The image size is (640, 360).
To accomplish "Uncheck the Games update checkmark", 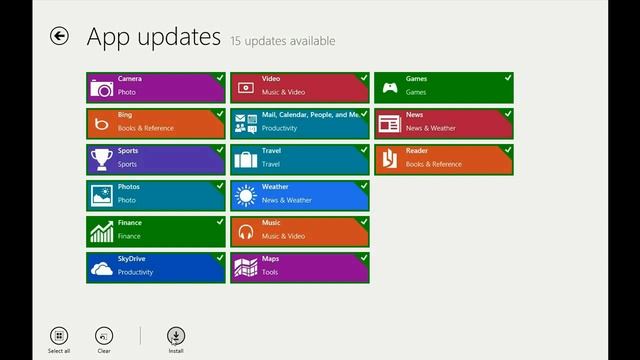I will [x=508, y=78].
